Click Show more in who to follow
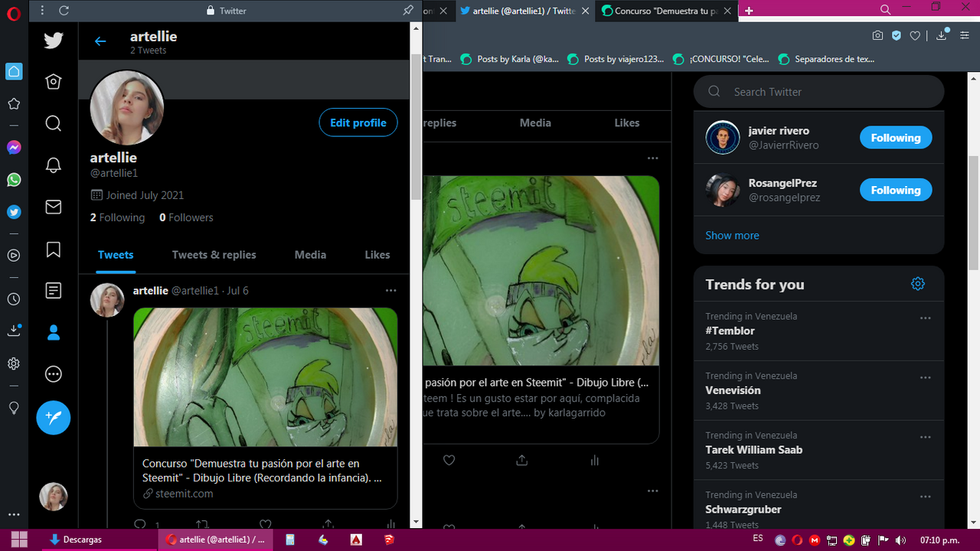The height and width of the screenshot is (551, 980). pyautogui.click(x=732, y=235)
